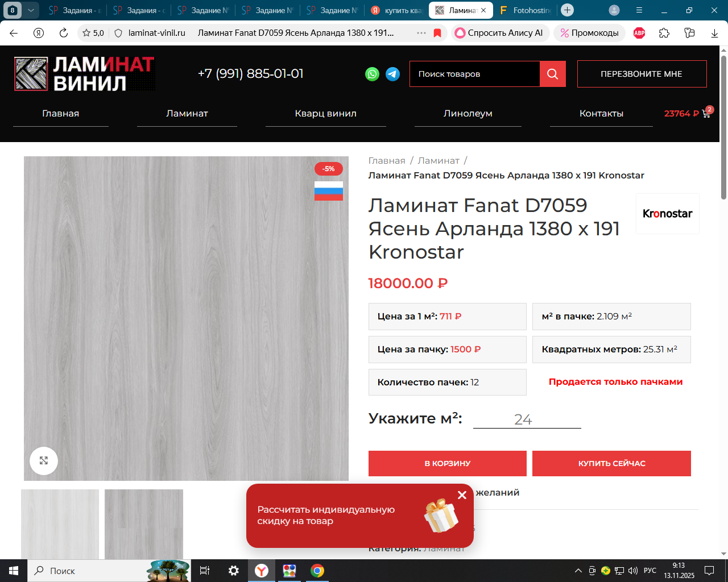Click the Windows taskbar search box
The height and width of the screenshot is (582, 728).
(x=85, y=571)
